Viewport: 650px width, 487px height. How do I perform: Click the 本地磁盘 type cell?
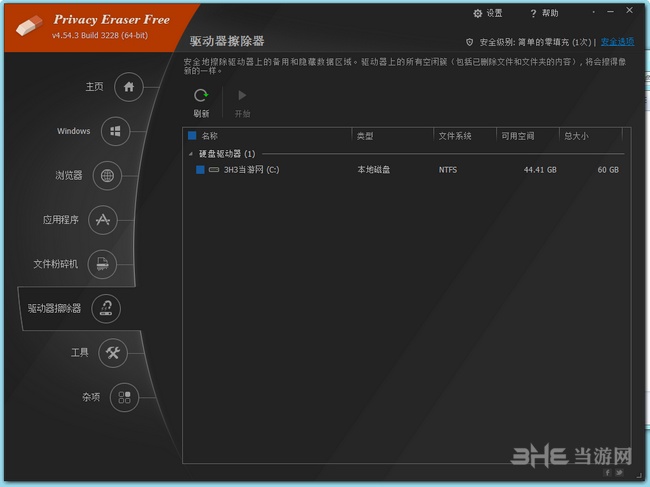tap(374, 170)
